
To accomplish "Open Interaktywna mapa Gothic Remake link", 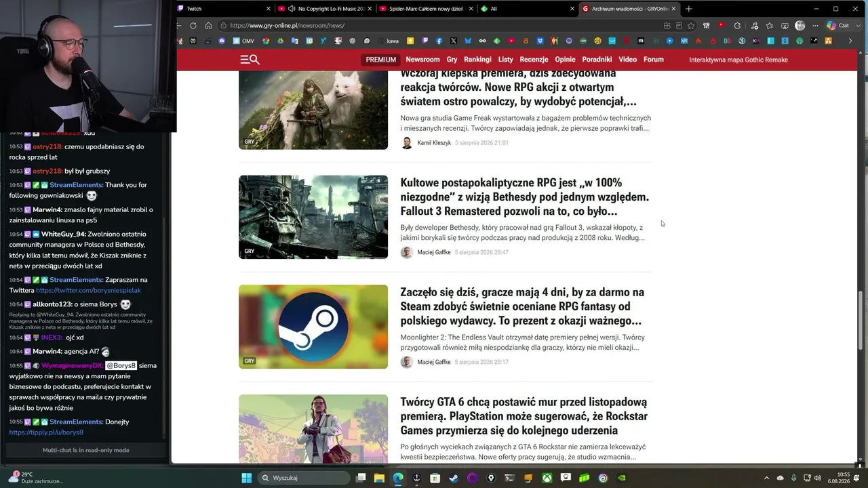I will point(738,60).
